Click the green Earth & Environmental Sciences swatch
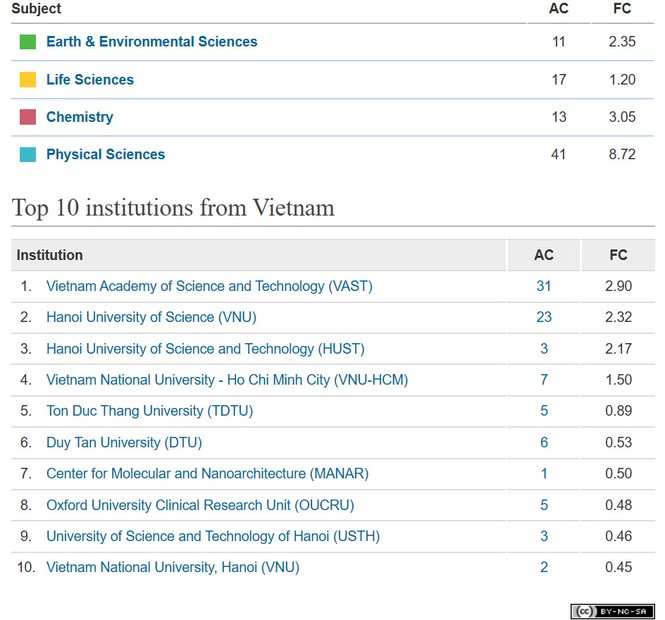The image size is (665, 620). 28,42
